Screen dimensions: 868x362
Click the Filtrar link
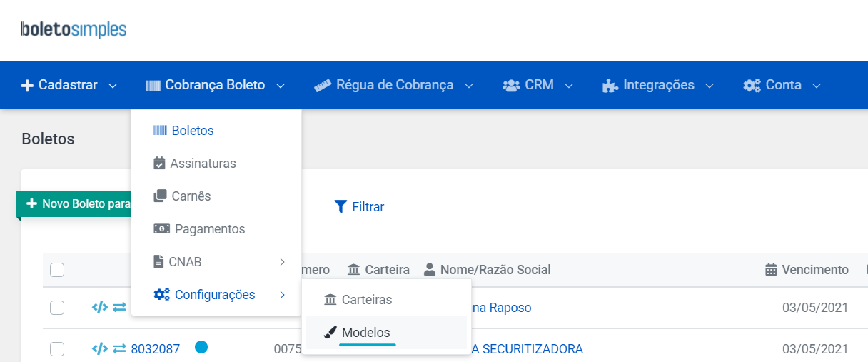pyautogui.click(x=359, y=207)
